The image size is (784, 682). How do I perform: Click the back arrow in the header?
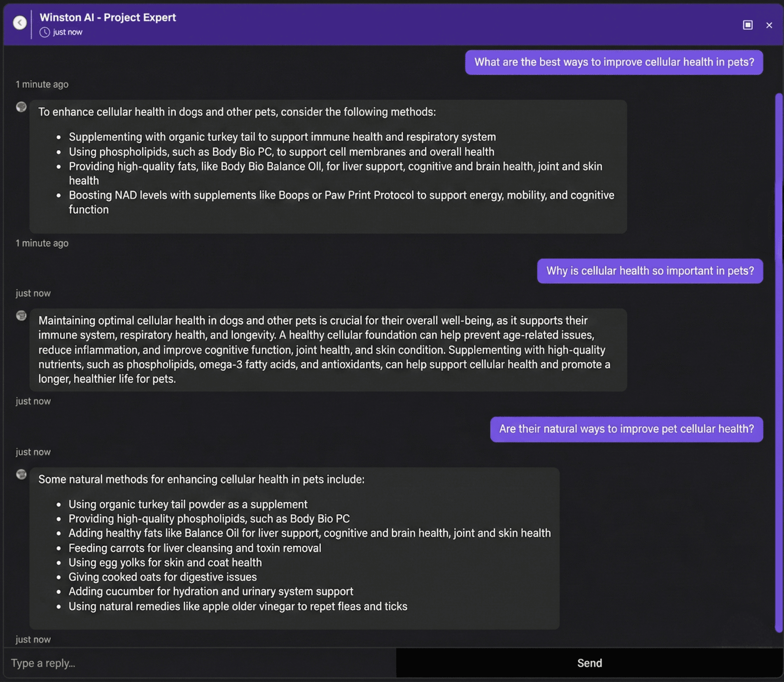(20, 22)
